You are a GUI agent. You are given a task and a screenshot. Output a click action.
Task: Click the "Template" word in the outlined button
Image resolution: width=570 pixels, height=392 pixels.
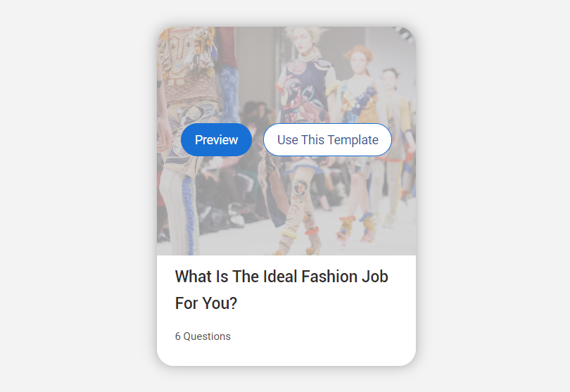click(x=353, y=140)
